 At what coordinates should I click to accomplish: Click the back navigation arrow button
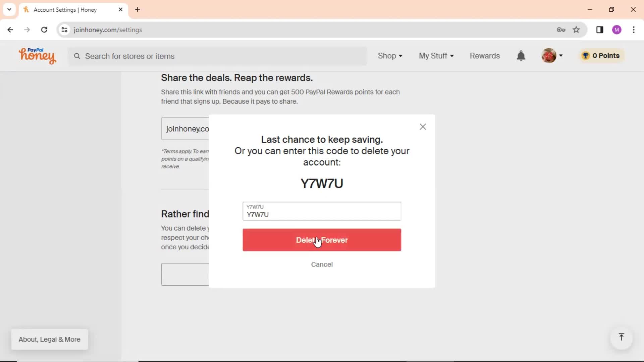click(11, 29)
